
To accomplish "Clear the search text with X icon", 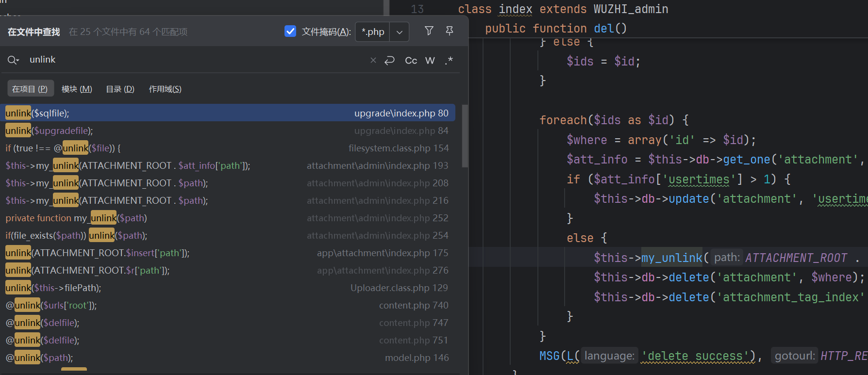I will [373, 60].
